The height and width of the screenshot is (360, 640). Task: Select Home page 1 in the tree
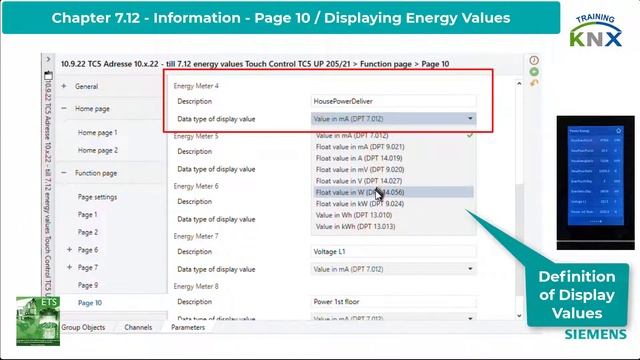click(98, 133)
